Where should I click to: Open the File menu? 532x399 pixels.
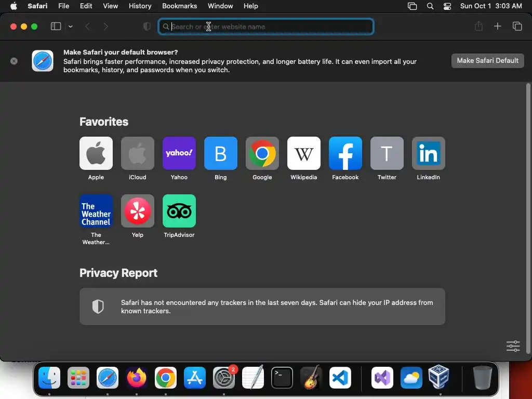click(63, 6)
